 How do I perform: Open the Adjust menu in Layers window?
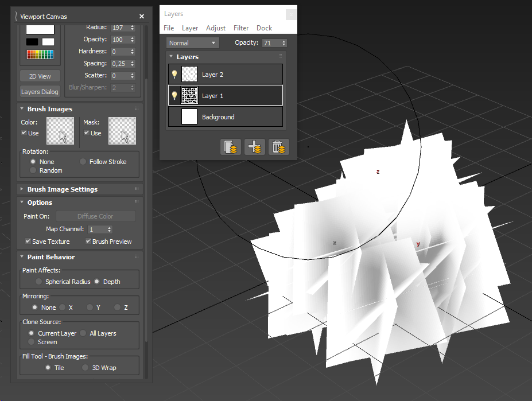pyautogui.click(x=216, y=28)
